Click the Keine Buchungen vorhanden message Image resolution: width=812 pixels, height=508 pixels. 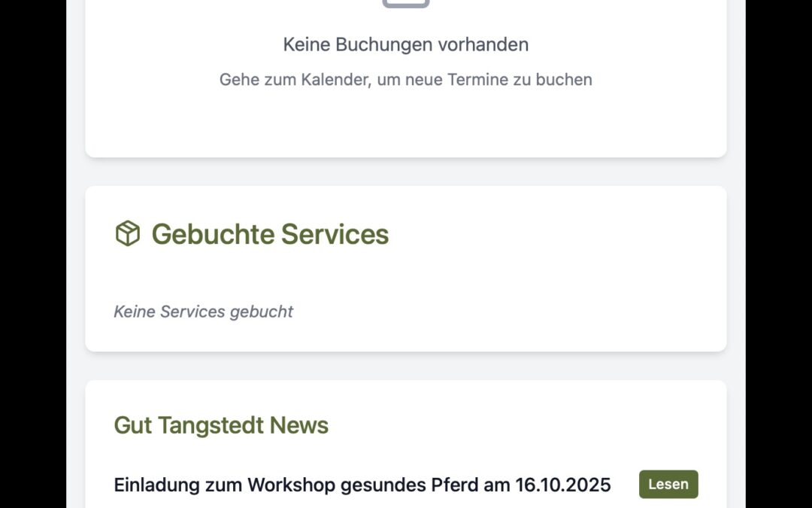405,44
